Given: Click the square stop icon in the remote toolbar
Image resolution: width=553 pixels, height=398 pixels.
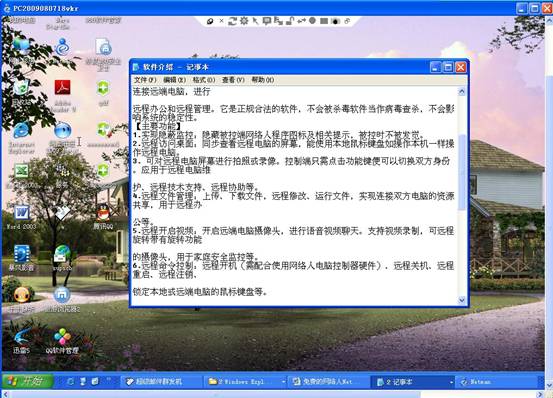Looking at the screenshot, I should [x=324, y=21].
